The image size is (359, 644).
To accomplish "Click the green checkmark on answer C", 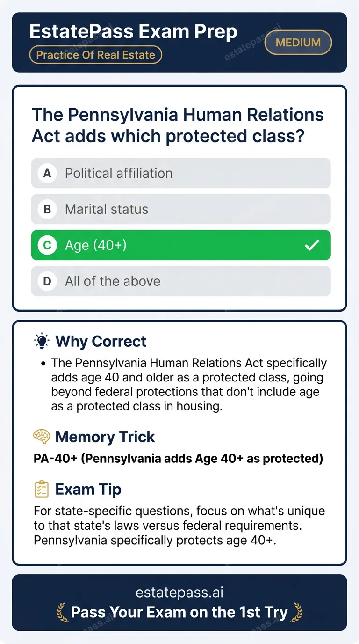I will [312, 244].
